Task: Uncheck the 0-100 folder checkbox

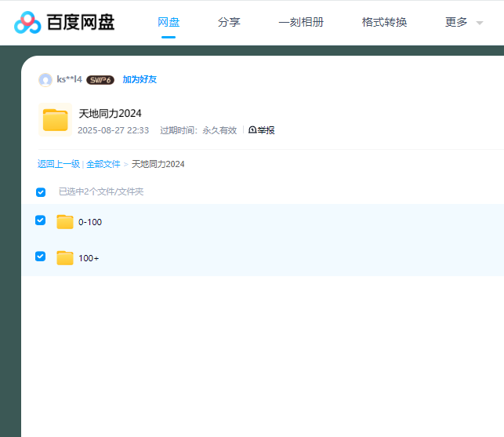Action: [x=41, y=220]
